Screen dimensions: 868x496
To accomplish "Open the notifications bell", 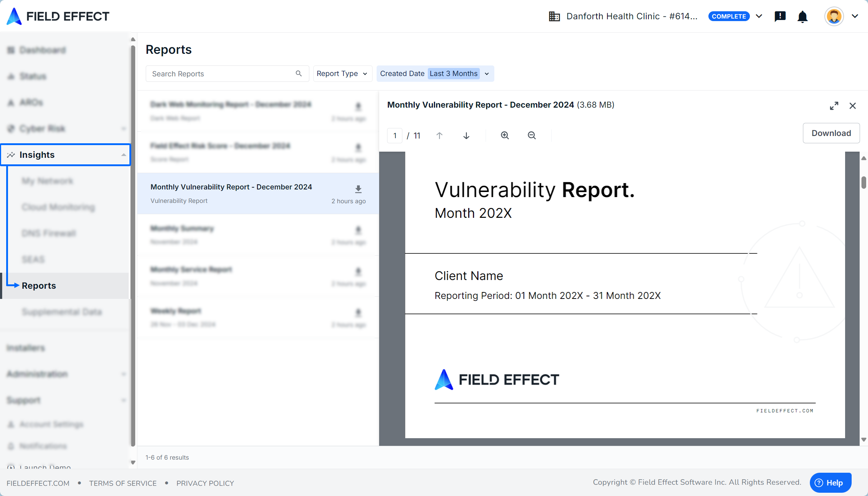I will (x=802, y=16).
